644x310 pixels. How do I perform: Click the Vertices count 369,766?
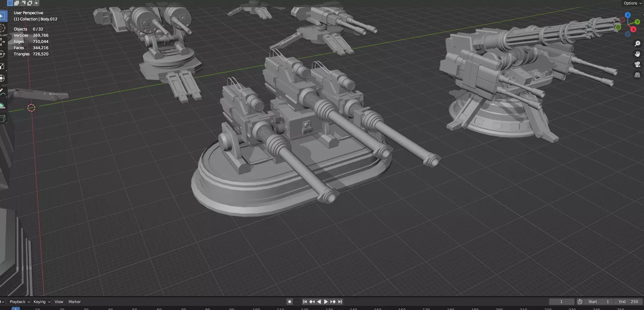point(40,35)
